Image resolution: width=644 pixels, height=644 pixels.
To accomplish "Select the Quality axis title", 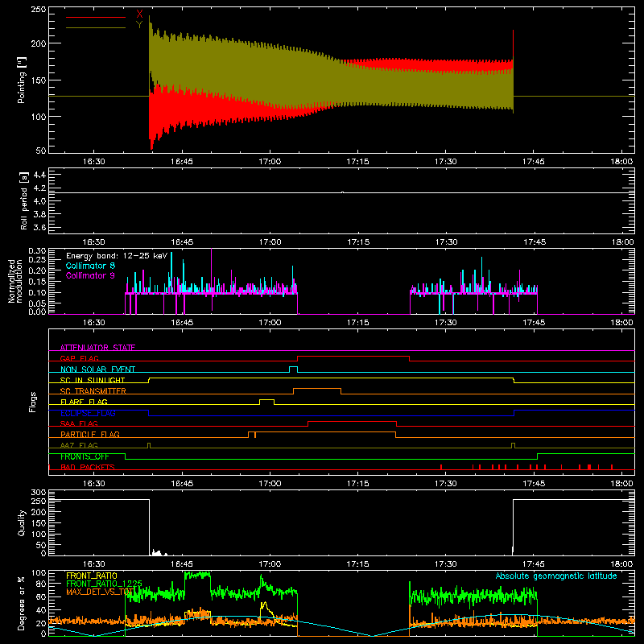I will (22, 522).
